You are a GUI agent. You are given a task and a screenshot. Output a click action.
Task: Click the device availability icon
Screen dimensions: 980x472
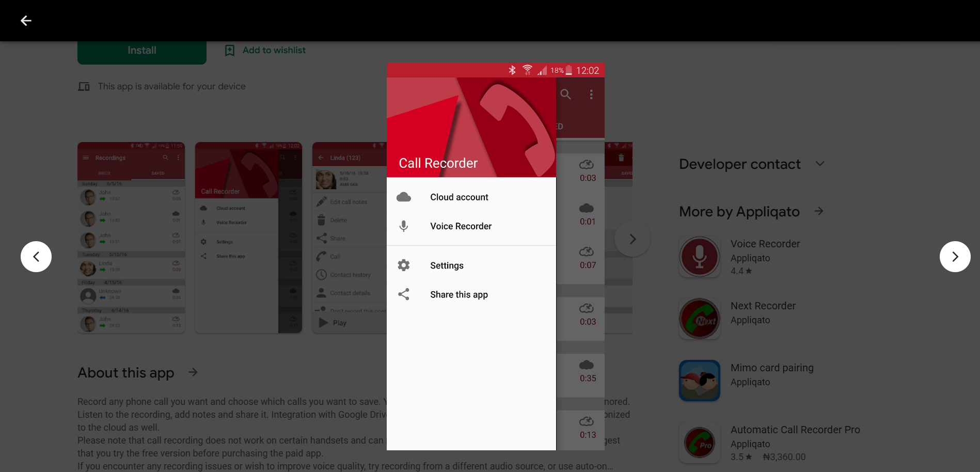pos(84,87)
